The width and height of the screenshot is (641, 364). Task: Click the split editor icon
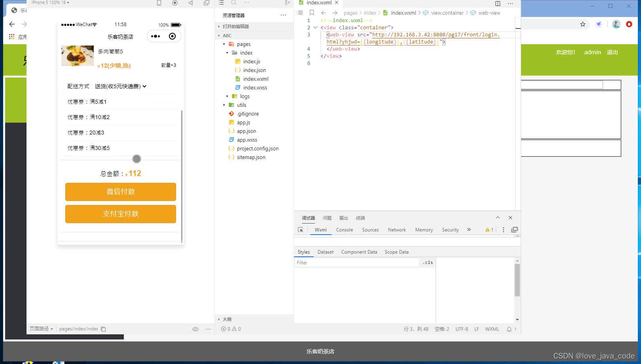498,4
